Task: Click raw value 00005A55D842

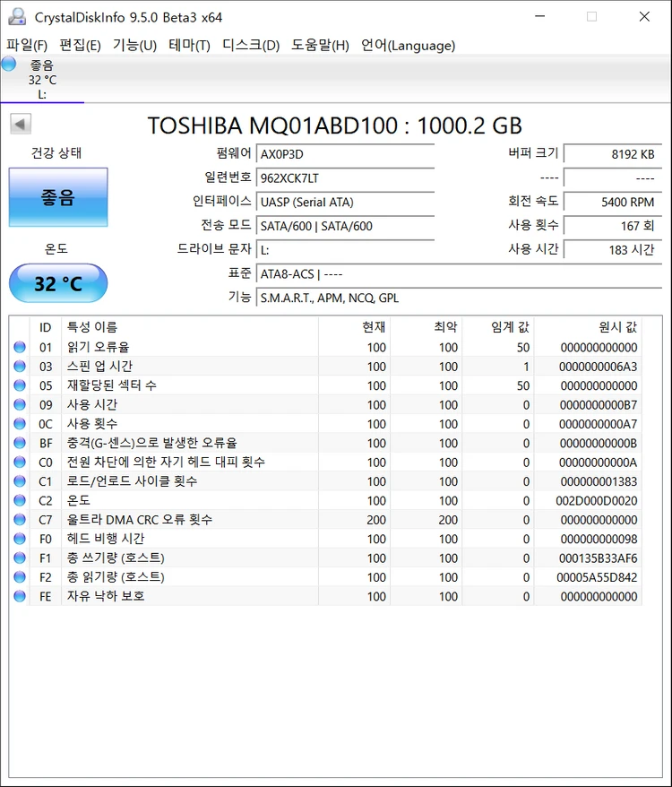Action: coord(597,577)
